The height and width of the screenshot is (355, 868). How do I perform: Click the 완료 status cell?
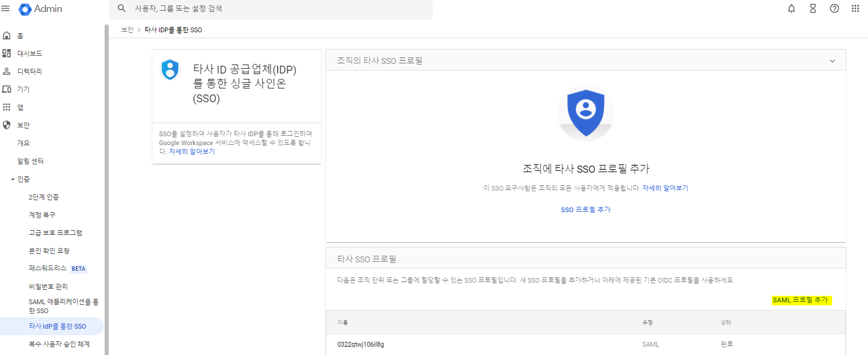pyautogui.click(x=727, y=344)
